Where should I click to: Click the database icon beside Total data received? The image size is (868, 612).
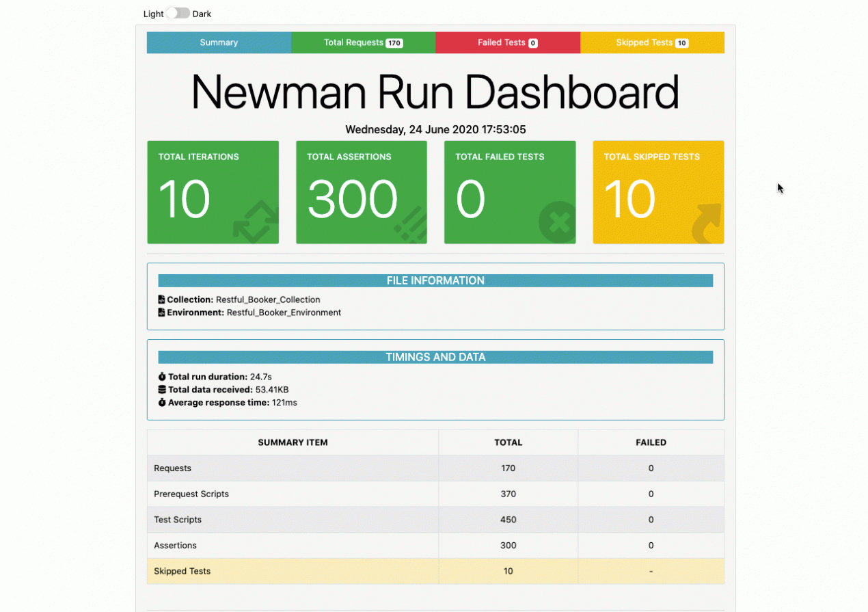click(162, 390)
